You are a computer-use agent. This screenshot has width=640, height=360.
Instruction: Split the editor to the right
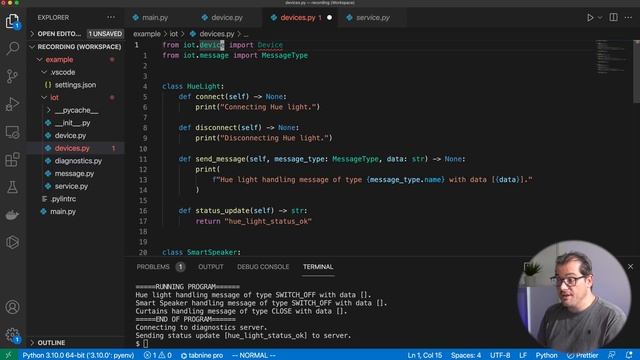pos(613,18)
